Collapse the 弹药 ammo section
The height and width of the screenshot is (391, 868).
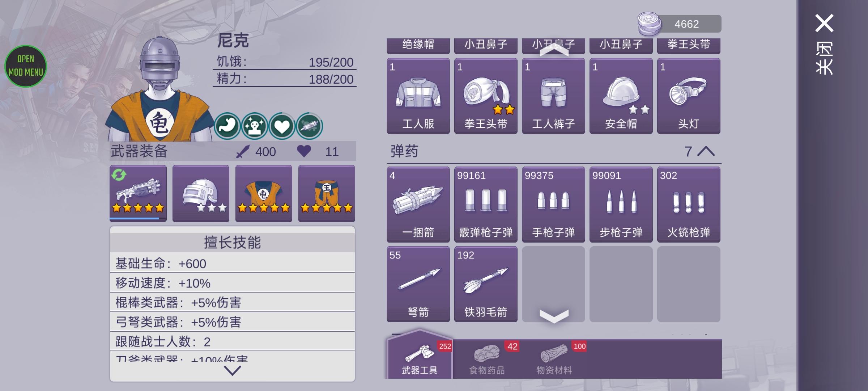pyautogui.click(x=706, y=151)
